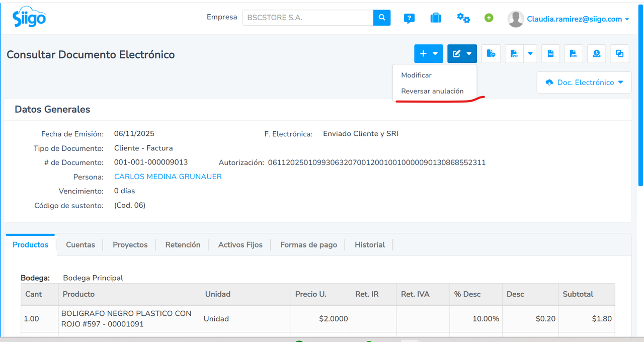View the Formas de pago tab
Screen dimensions: 644x342
308,245
